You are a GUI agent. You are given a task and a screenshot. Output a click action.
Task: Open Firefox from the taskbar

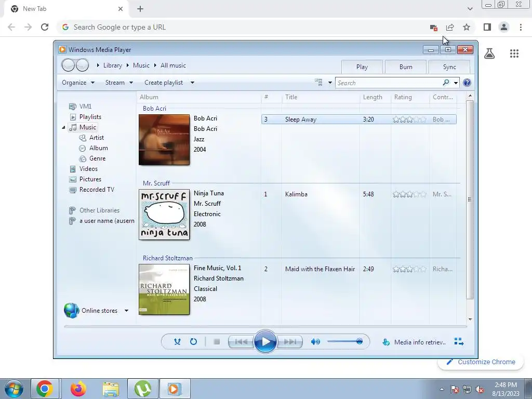tap(78, 389)
